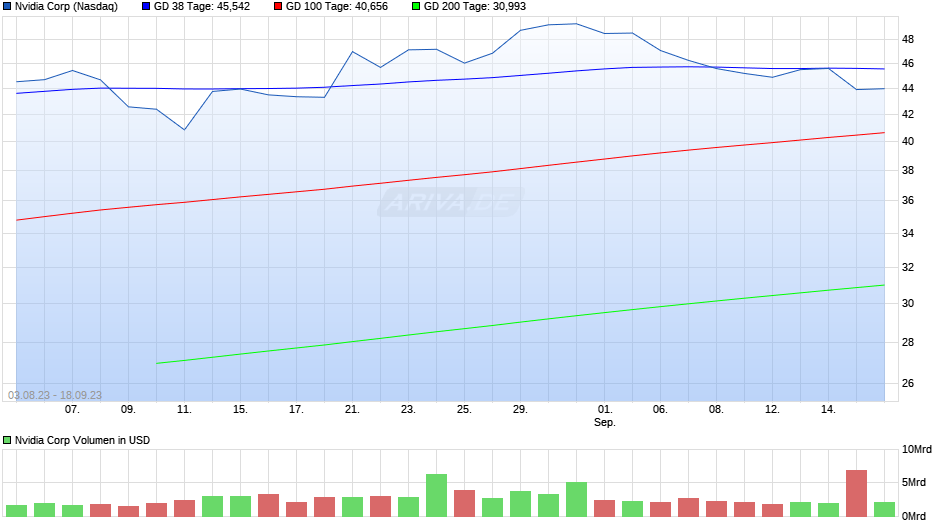This screenshot has width=940, height=526.
Task: Select the 'GD 200 Tage: 30,993' label
Action: [x=475, y=7]
